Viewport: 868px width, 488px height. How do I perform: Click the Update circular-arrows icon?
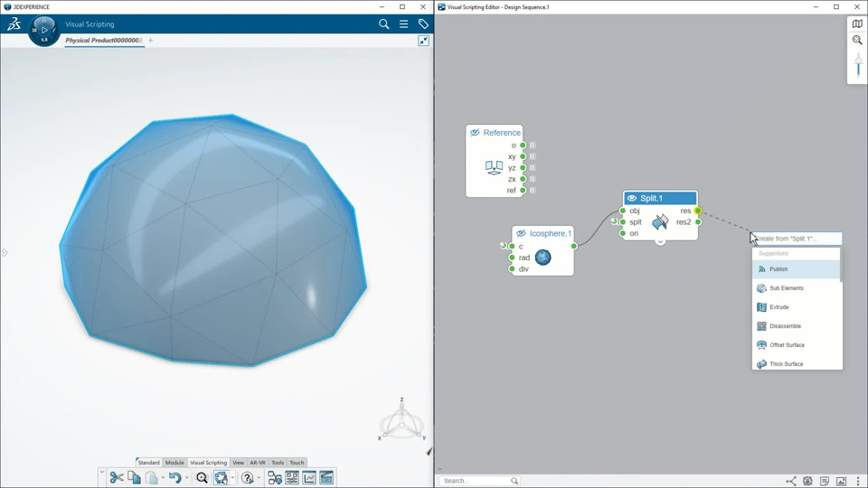(221, 477)
